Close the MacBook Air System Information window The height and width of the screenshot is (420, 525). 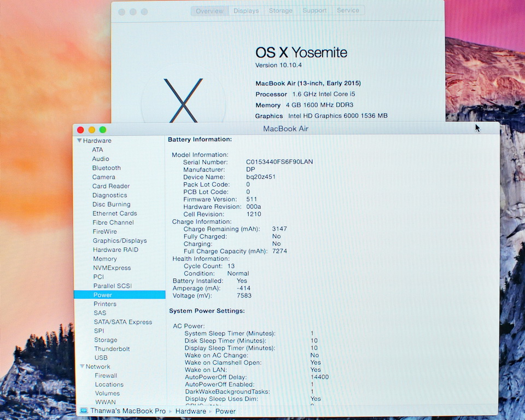pyautogui.click(x=80, y=130)
